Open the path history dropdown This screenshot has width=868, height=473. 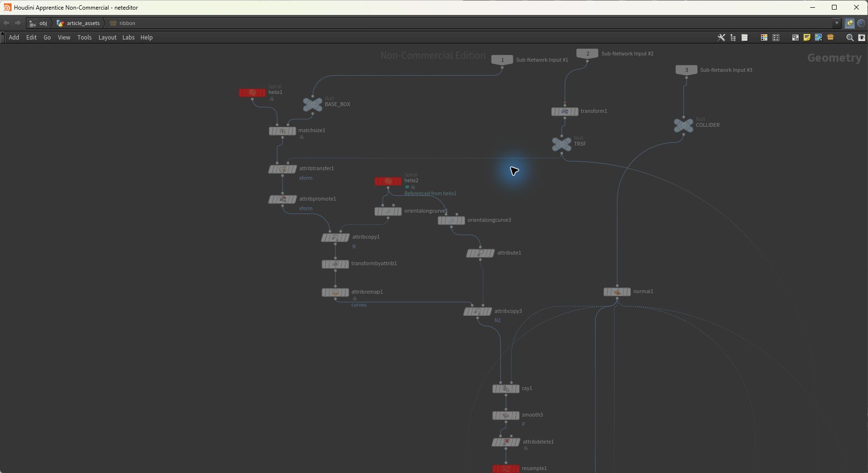coord(837,23)
